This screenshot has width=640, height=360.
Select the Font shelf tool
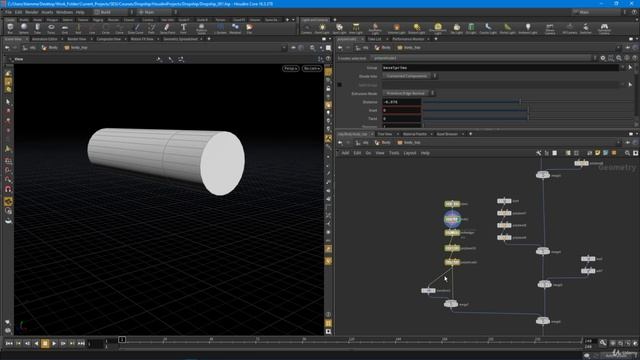click(183, 29)
